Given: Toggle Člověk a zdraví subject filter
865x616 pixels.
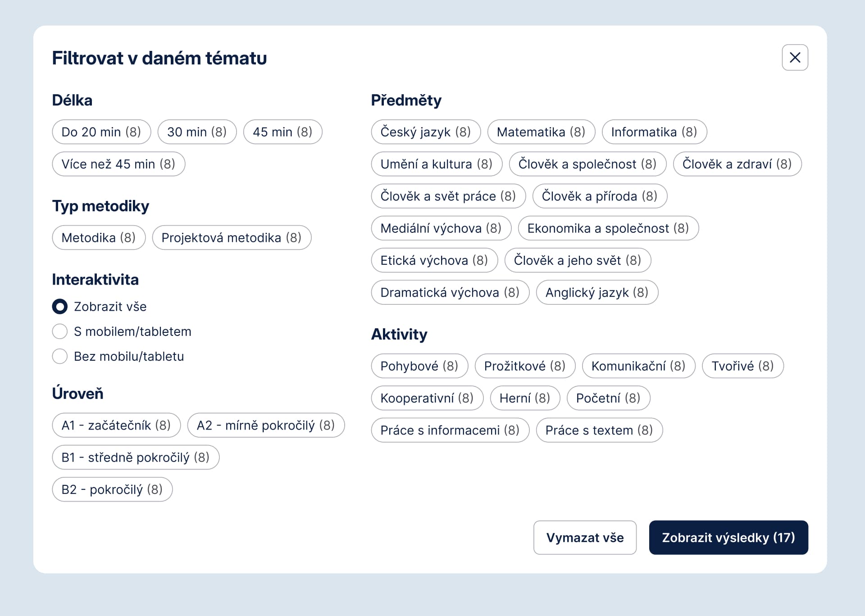Looking at the screenshot, I should (737, 164).
